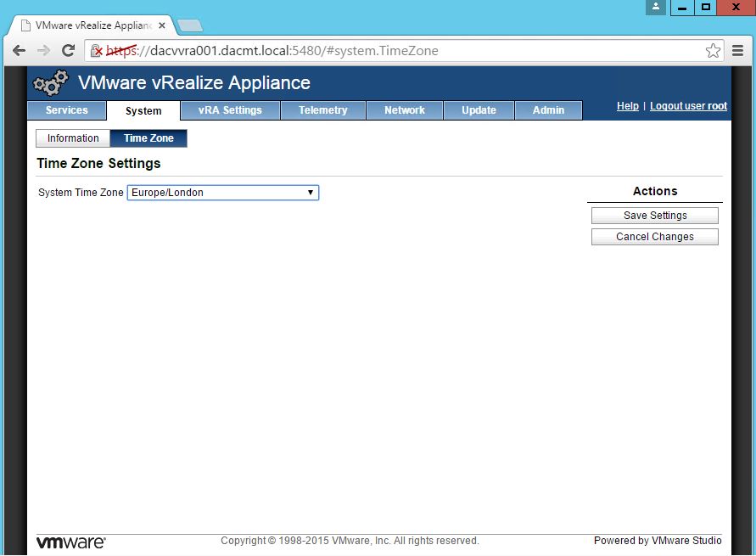Bookmark page with star icon
The width and height of the screenshot is (756, 556).
713,51
